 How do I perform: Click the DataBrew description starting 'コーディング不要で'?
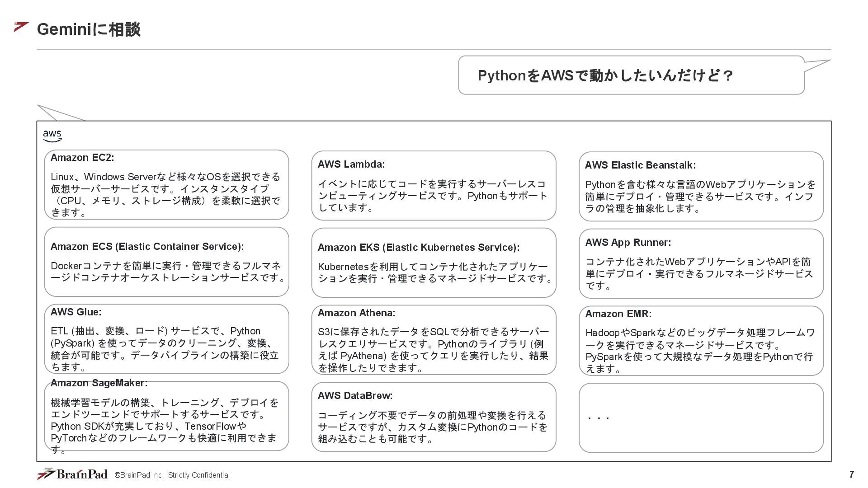(x=433, y=427)
